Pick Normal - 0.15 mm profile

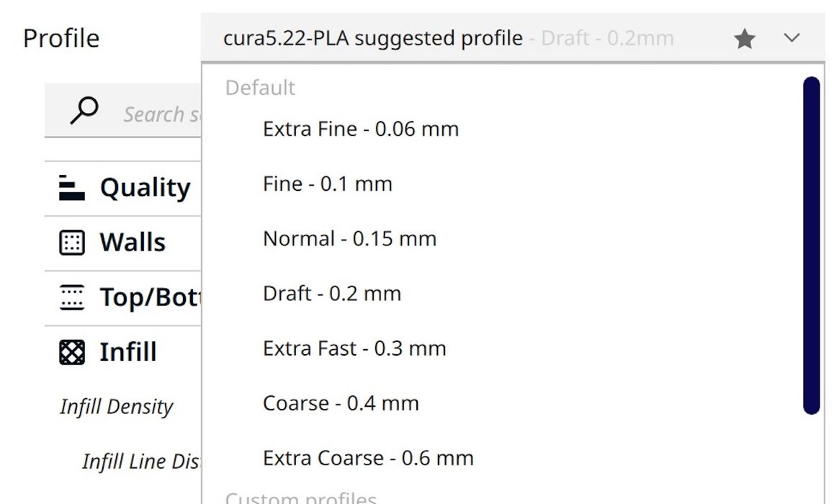click(349, 239)
